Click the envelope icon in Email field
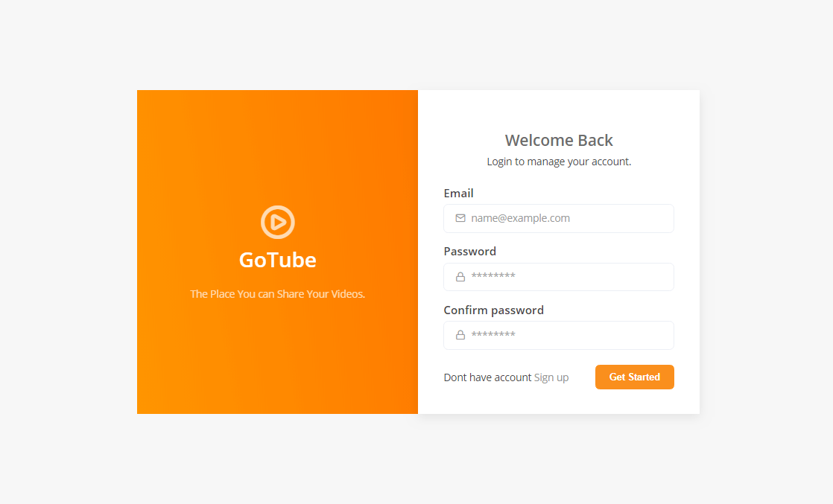Image resolution: width=833 pixels, height=504 pixels. [x=460, y=218]
